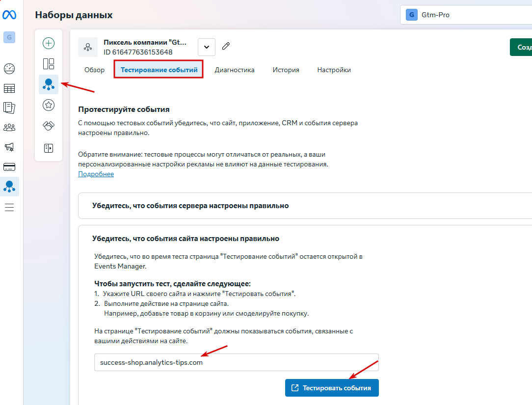
Task: Click the green plus connect data icon
Action: [49, 43]
